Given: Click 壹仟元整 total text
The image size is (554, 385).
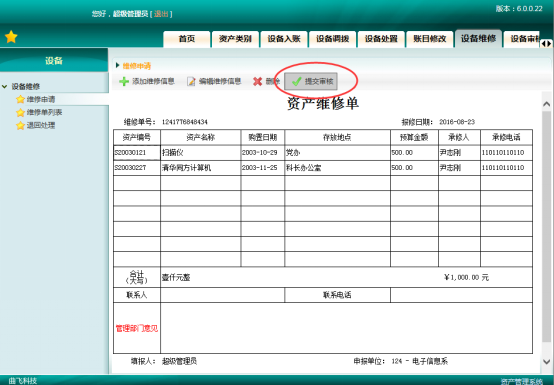Looking at the screenshot, I should (176, 278).
